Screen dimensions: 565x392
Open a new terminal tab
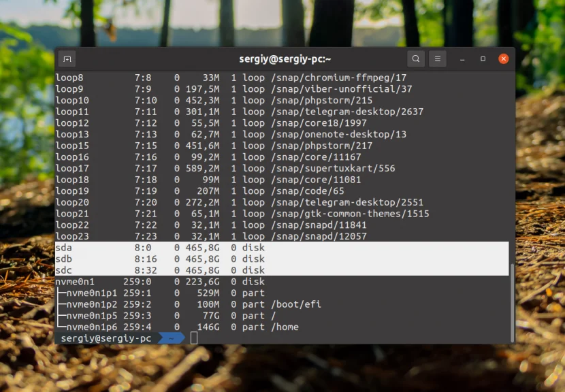(x=66, y=59)
